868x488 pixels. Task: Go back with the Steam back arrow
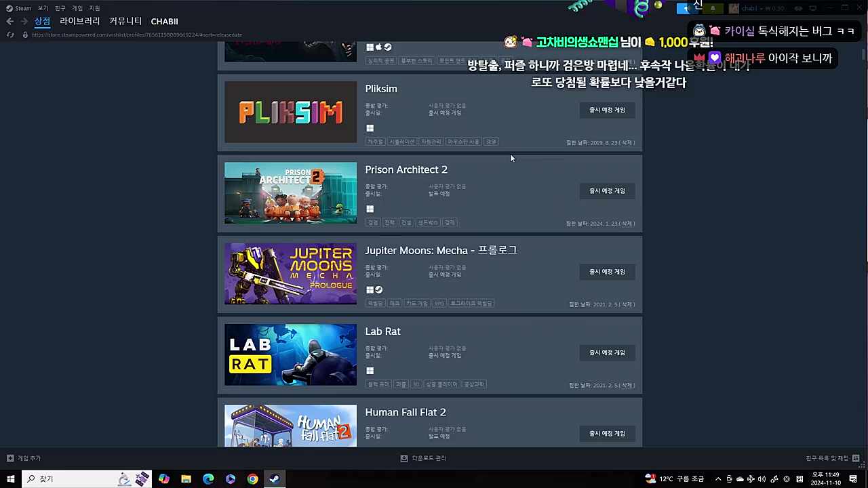point(10,22)
